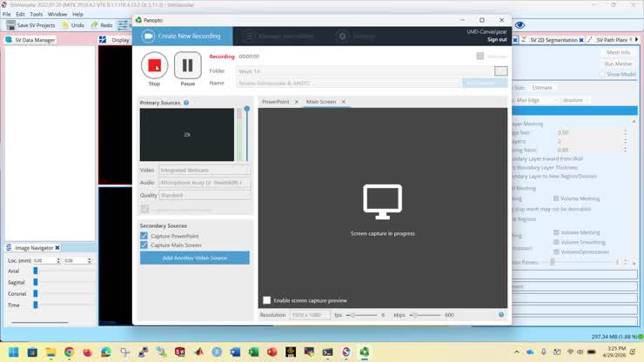The width and height of the screenshot is (644, 362).
Task: Click the Primary Sources info icon
Action: pyautogui.click(x=186, y=103)
